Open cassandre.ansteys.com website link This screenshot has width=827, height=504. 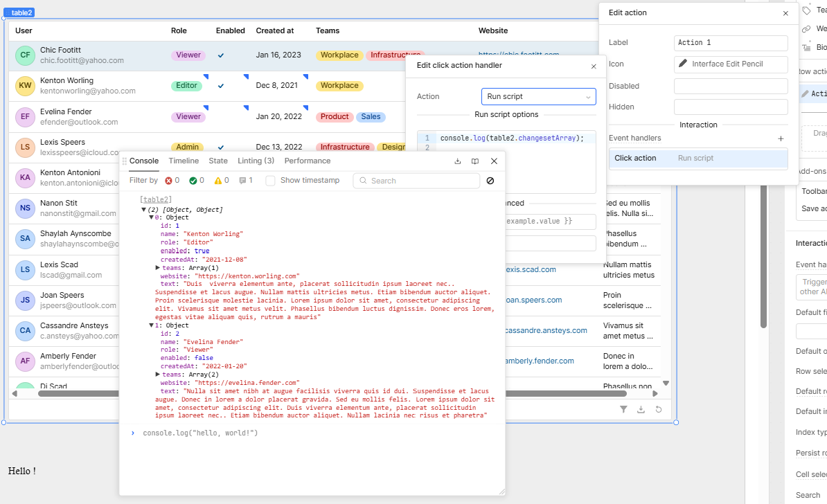546,330
